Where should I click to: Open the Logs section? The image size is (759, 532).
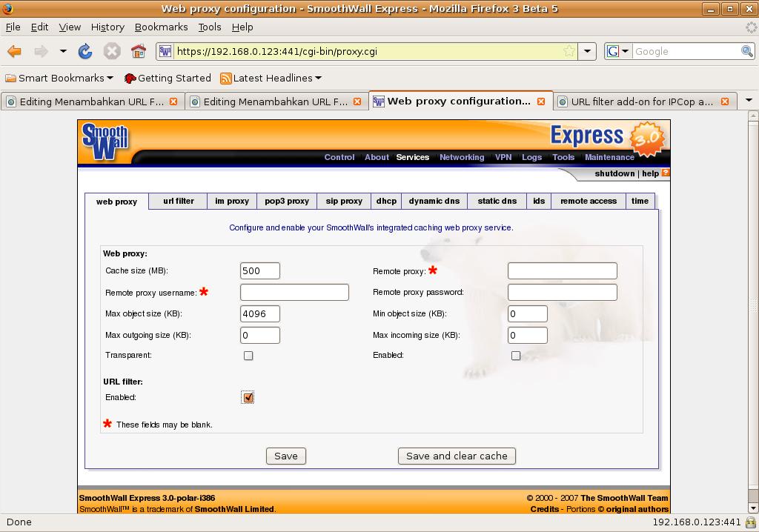pos(531,157)
